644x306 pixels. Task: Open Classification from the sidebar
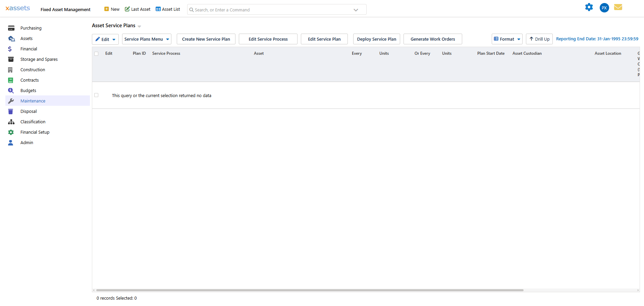pyautogui.click(x=33, y=122)
